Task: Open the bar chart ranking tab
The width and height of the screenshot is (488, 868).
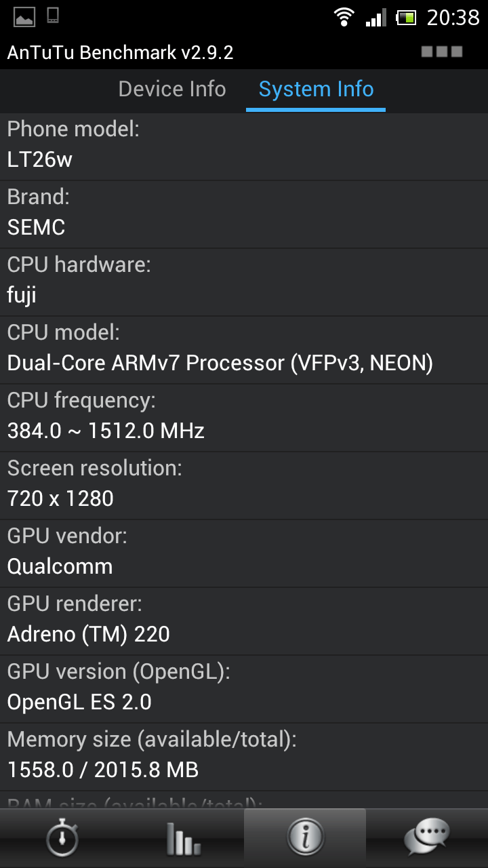Action: pos(183,838)
